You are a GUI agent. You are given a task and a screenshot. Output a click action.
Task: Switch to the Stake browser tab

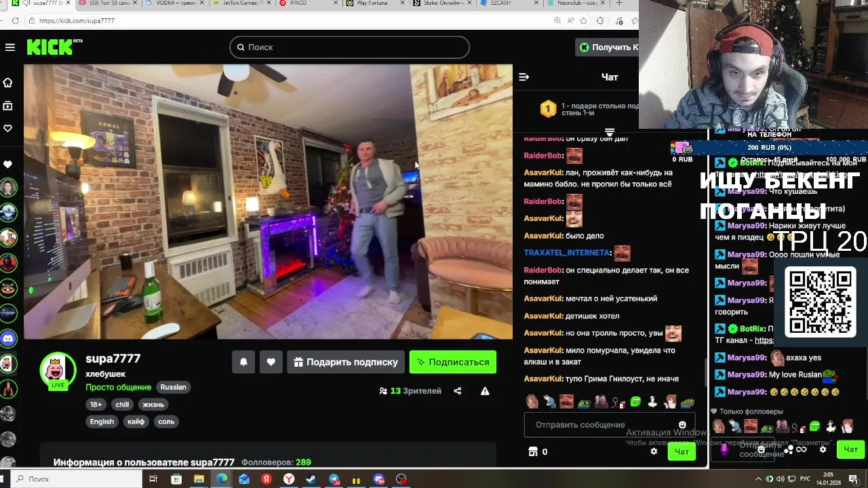(442, 3)
